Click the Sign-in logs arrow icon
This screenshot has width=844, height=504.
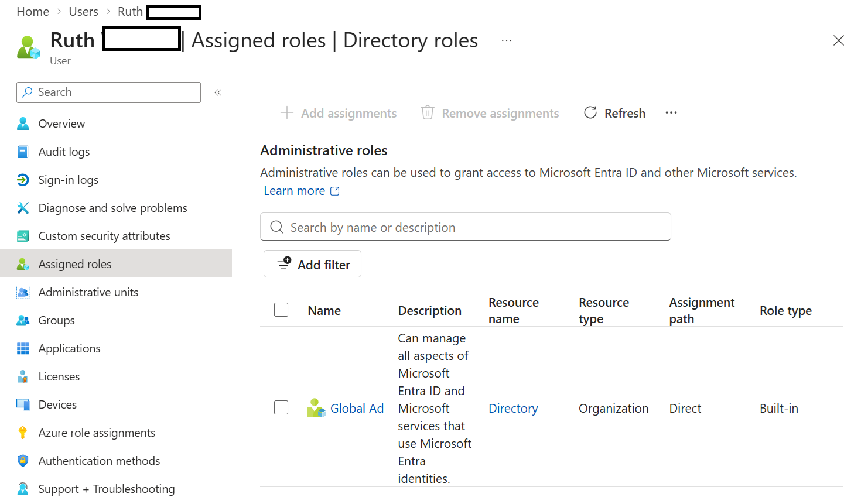(x=23, y=180)
